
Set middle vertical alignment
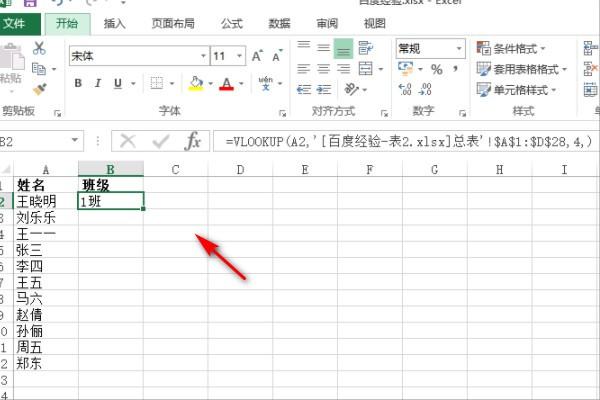(x=324, y=47)
